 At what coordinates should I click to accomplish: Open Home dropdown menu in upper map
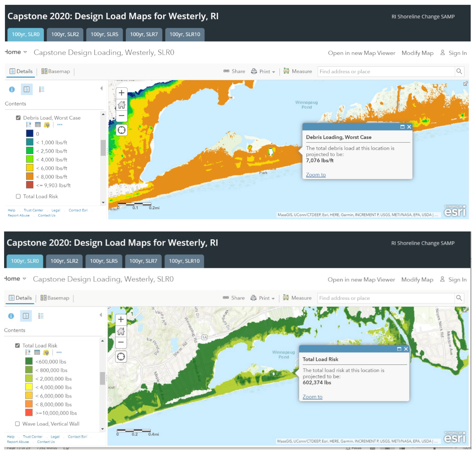pyautogui.click(x=16, y=52)
